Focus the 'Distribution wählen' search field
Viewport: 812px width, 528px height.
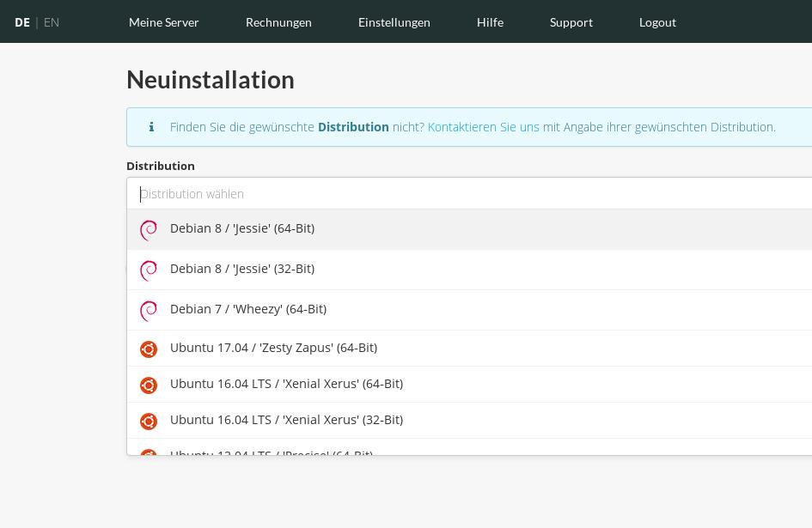pyautogui.click(x=469, y=194)
